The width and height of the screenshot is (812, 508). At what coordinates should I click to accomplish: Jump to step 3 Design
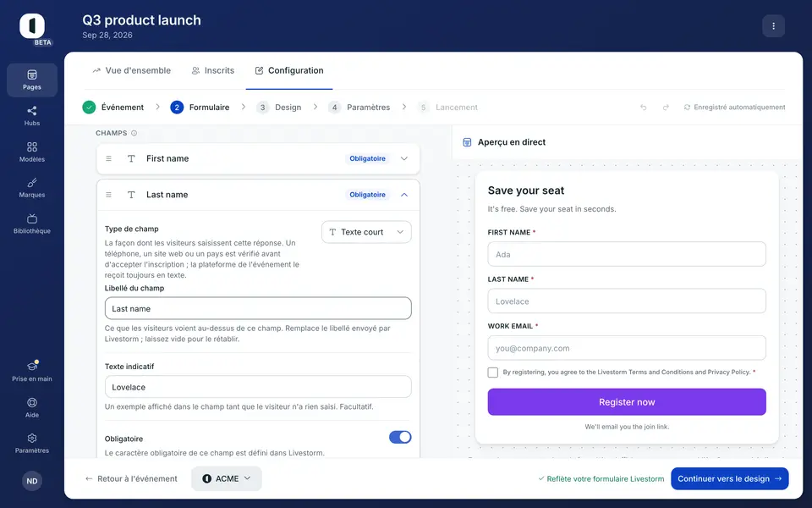coord(278,108)
